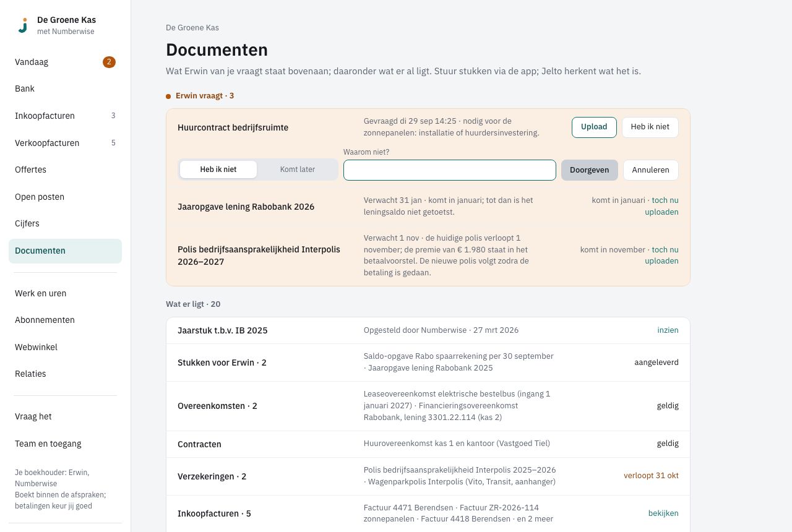This screenshot has width=792, height=532.
Task: Click the De Groene Kas logo icon
Action: pos(23,25)
